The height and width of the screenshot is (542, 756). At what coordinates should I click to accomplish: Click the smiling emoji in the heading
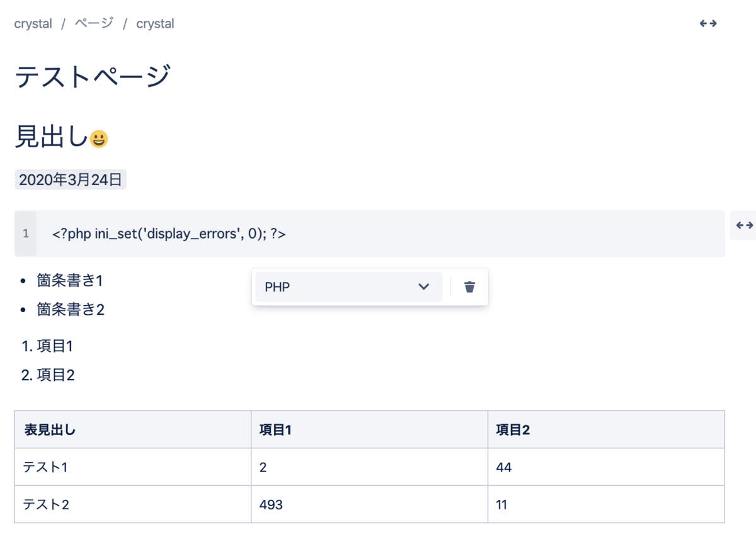click(x=98, y=138)
